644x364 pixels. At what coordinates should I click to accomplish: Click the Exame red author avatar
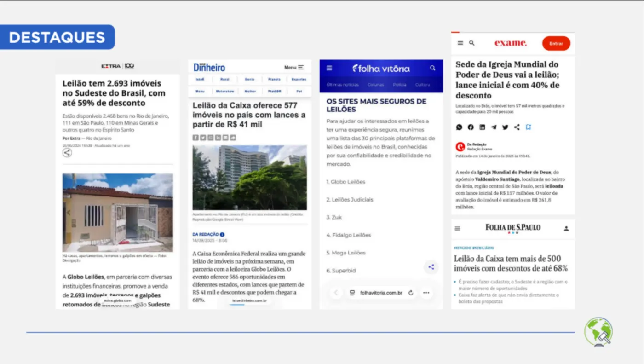pyautogui.click(x=460, y=147)
